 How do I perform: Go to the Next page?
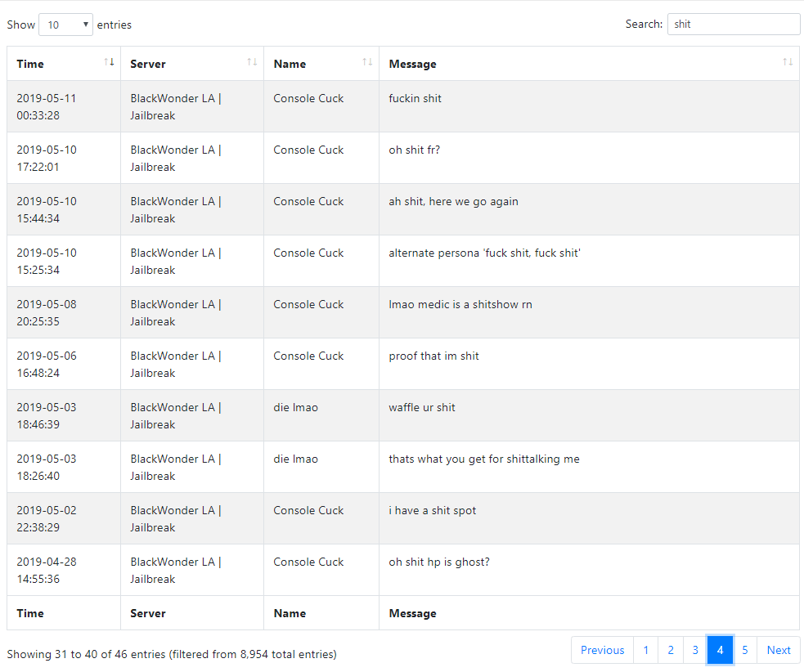click(x=779, y=650)
